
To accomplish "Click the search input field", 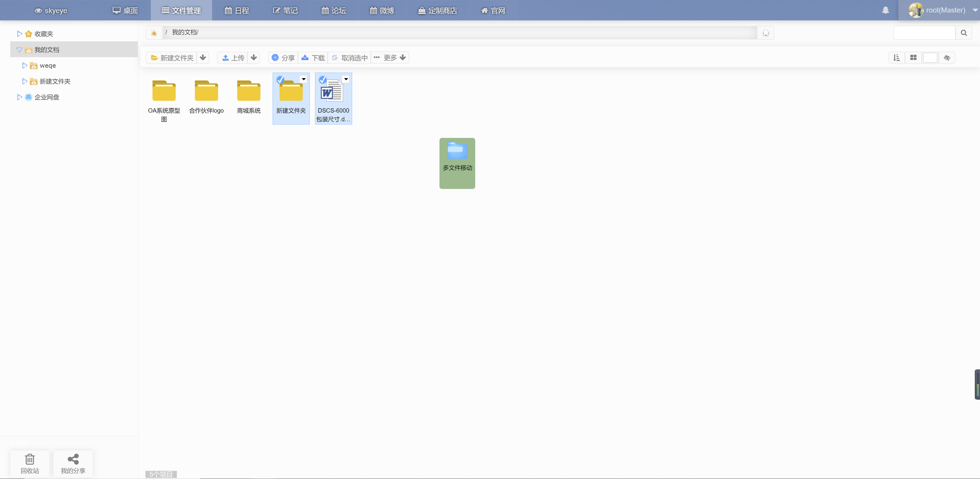I will (924, 33).
